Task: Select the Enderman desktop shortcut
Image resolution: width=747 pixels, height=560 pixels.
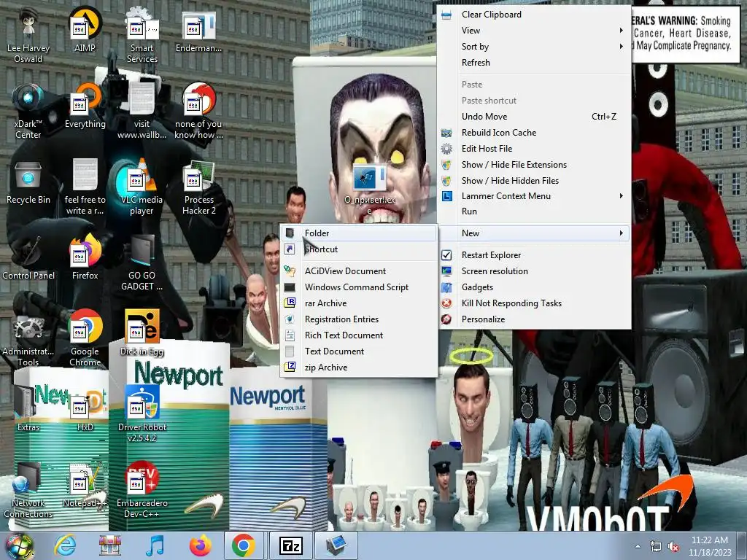Action: [x=198, y=31]
